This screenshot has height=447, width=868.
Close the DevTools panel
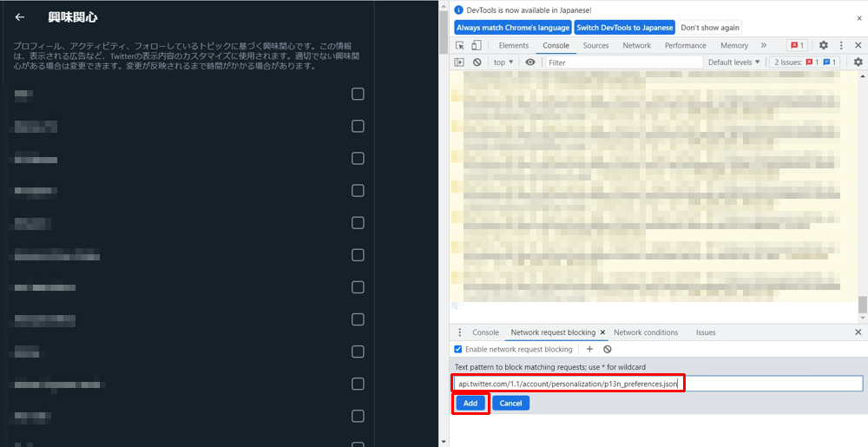click(x=858, y=45)
